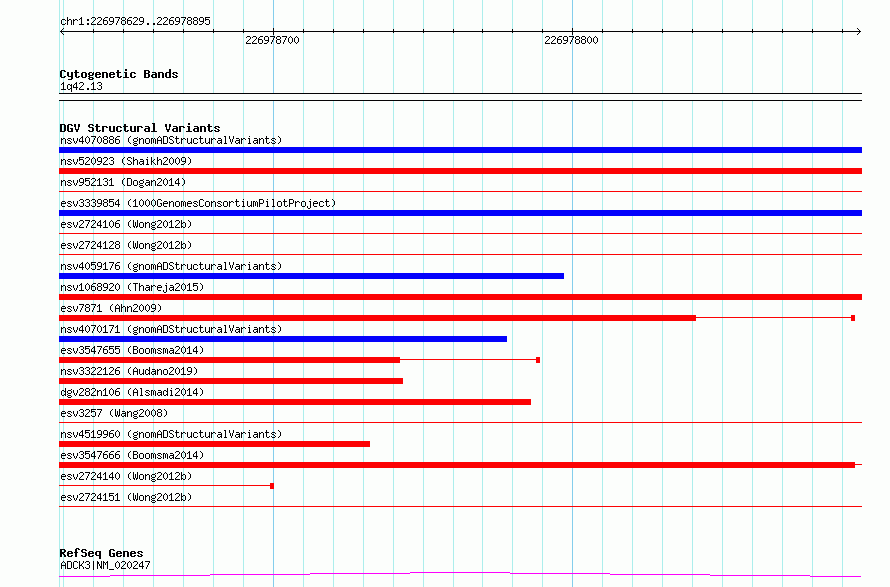Click the red end marker of esv3547655
Image resolution: width=890 pixels, height=587 pixels.
(x=538, y=360)
